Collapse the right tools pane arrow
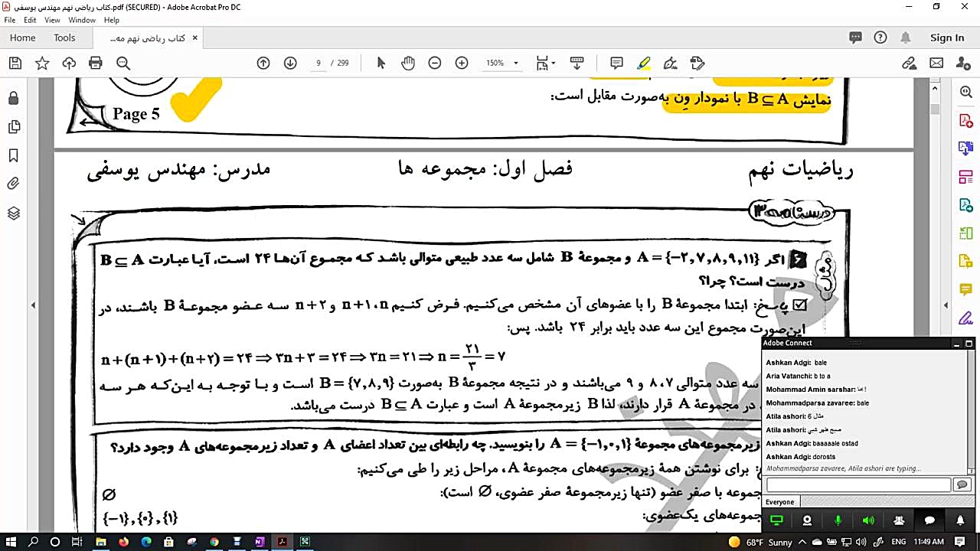This screenshot has width=980, height=551. (946, 305)
